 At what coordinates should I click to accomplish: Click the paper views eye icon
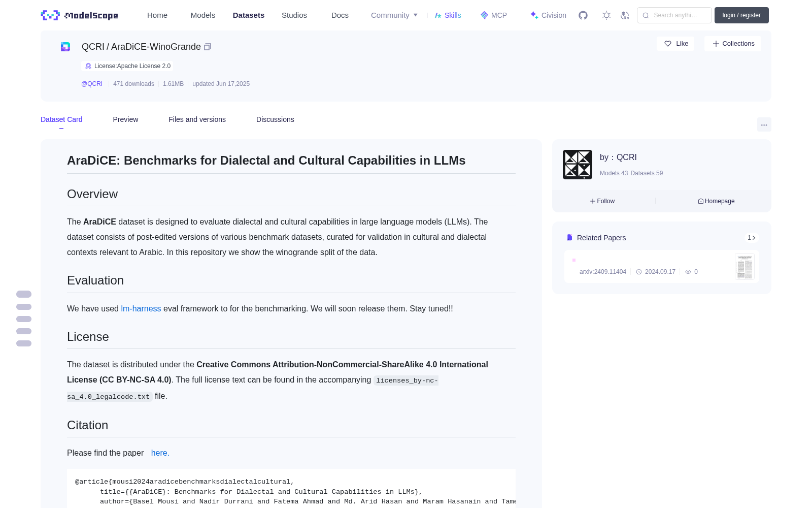(688, 272)
